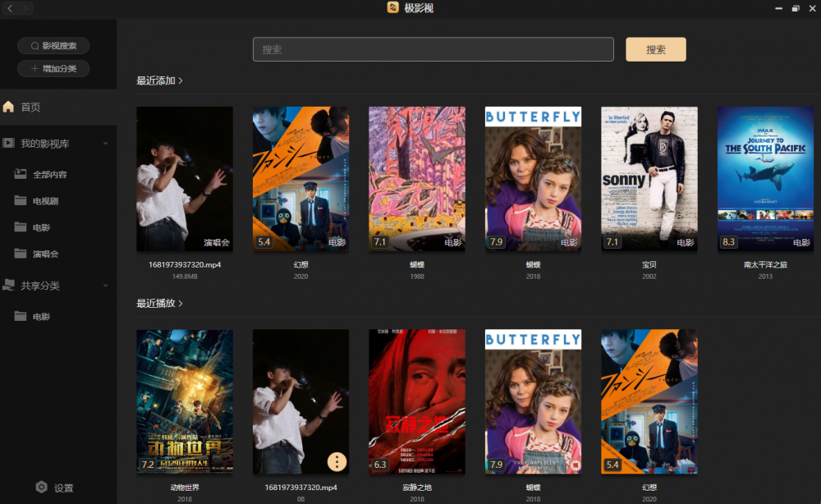821x504 pixels.
Task: Open 全部内容 category
Action: tap(50, 175)
